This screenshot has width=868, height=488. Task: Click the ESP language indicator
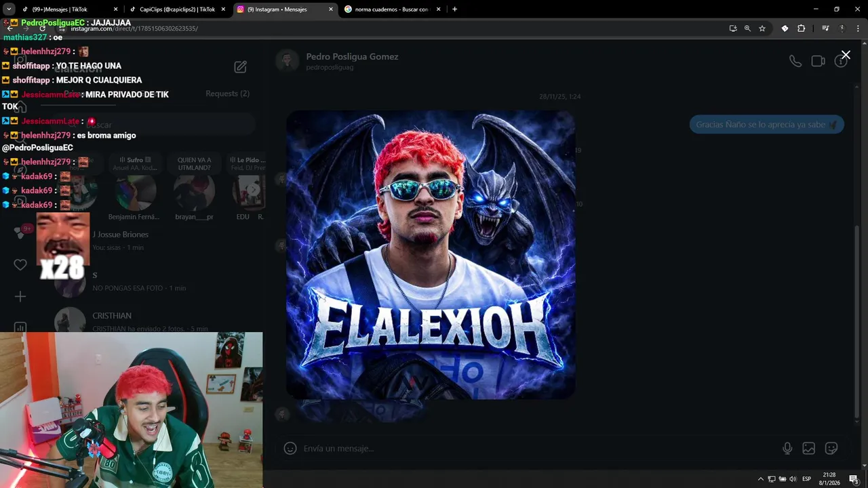pyautogui.click(x=807, y=479)
